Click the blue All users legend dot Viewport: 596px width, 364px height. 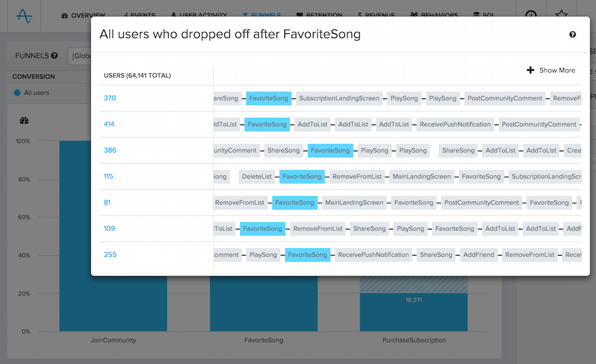[17, 93]
